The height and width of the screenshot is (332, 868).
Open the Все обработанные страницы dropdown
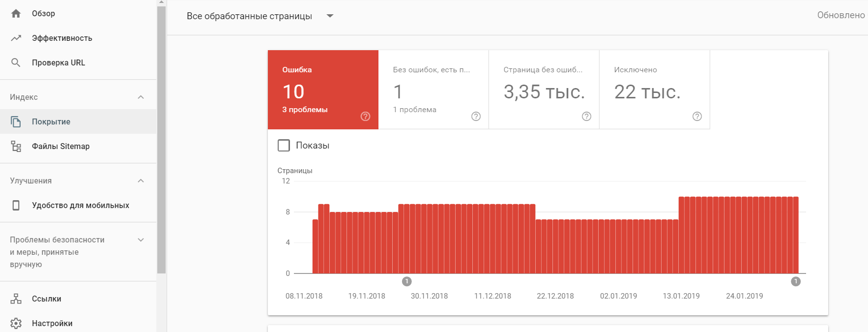pyautogui.click(x=330, y=16)
